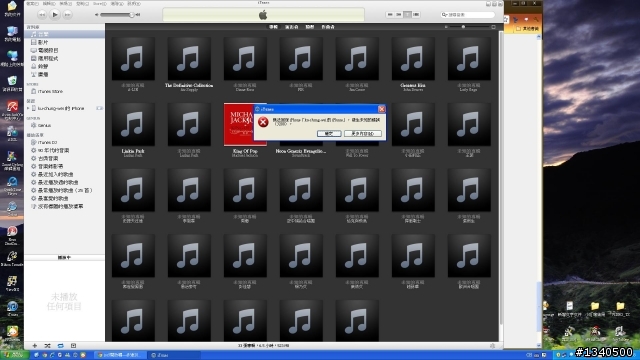This screenshot has width=640, height=360.
Task: Click the Windows Start button
Action: 14,355
